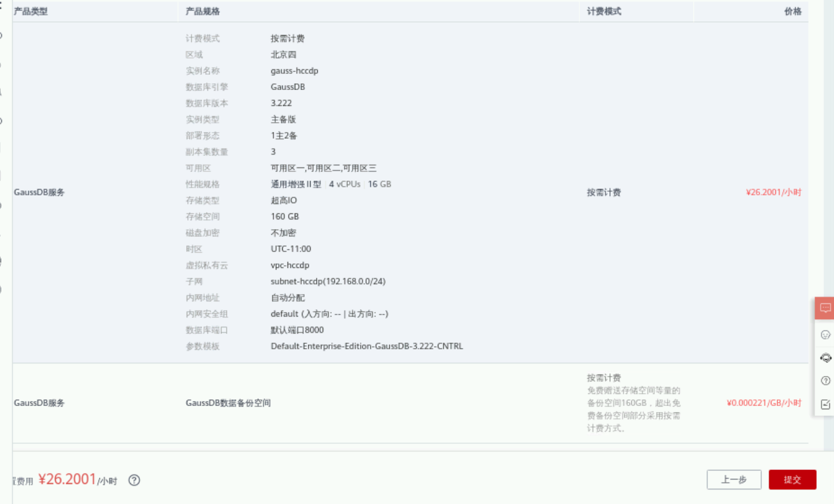This screenshot has width=834, height=504.
Task: Click the 计费模式 column header
Action: pos(604,11)
